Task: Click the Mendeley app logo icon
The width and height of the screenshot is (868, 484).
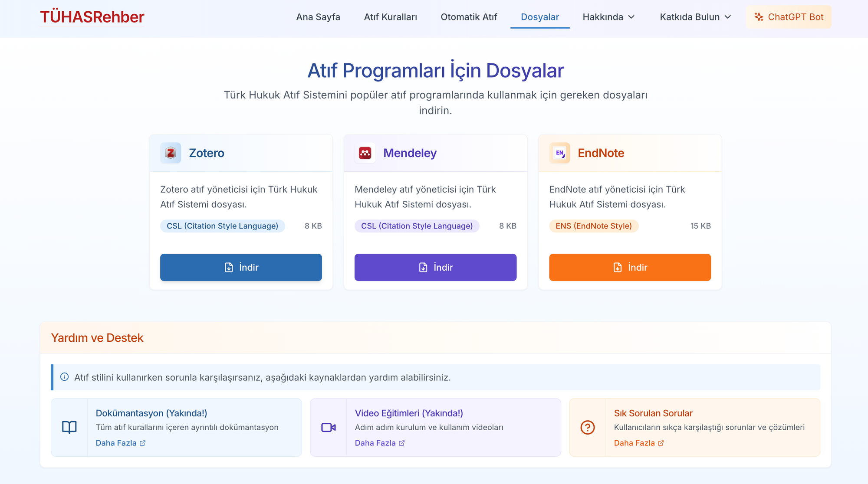Action: click(365, 153)
